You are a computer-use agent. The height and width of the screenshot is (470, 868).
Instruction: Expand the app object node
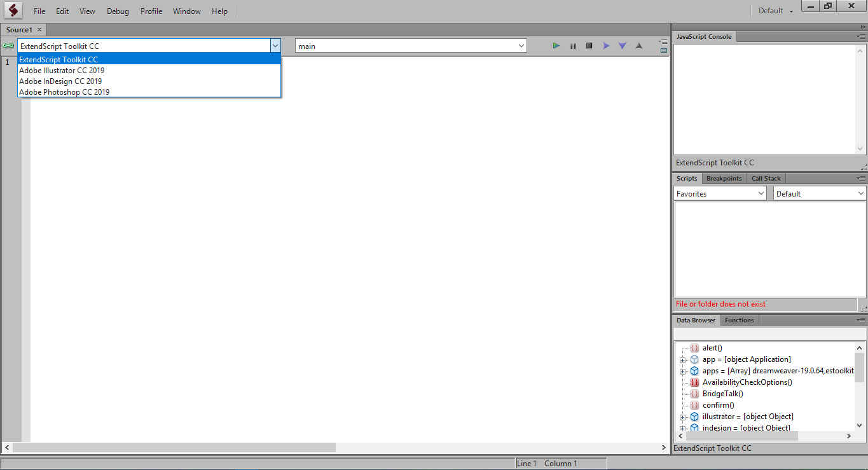pos(682,360)
